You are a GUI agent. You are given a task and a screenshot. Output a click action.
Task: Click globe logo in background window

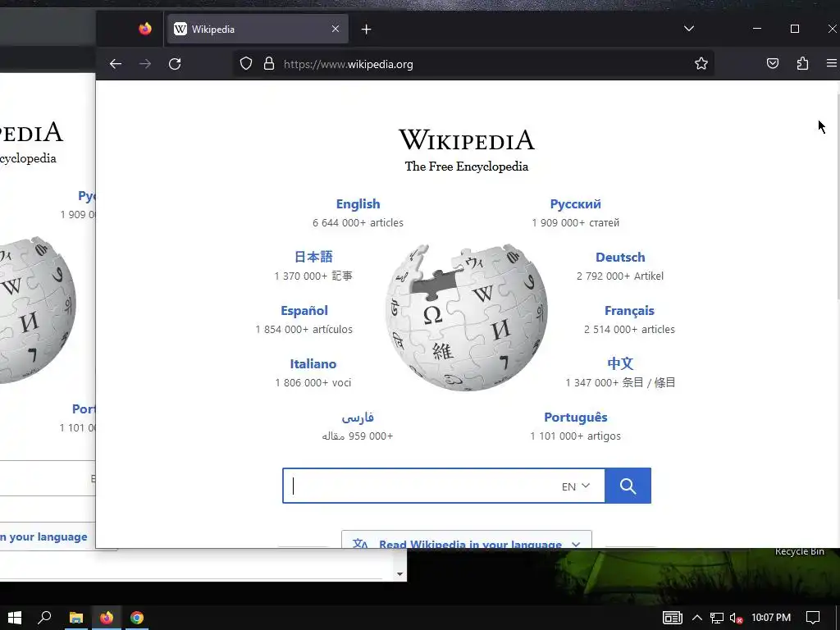[36, 310]
